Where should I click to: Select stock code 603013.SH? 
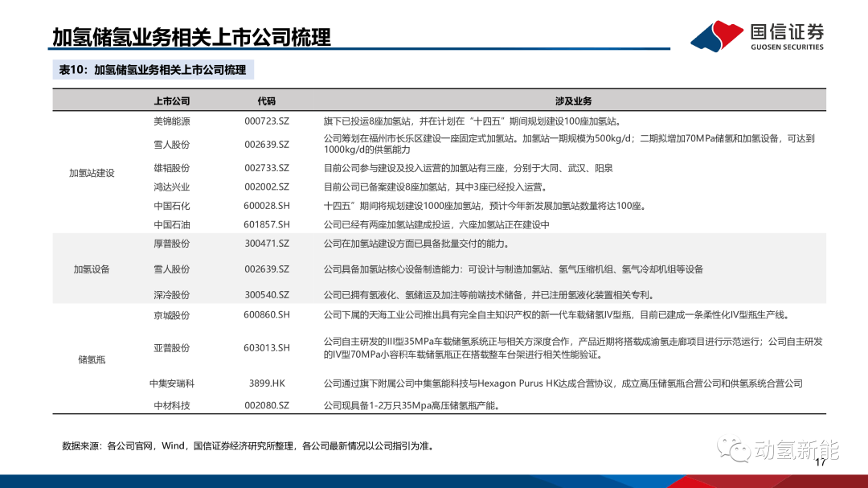tap(267, 348)
